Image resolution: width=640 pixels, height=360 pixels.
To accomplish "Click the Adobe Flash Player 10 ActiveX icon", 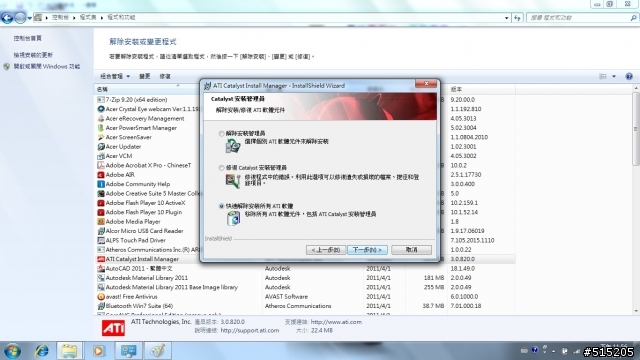I will (101, 203).
